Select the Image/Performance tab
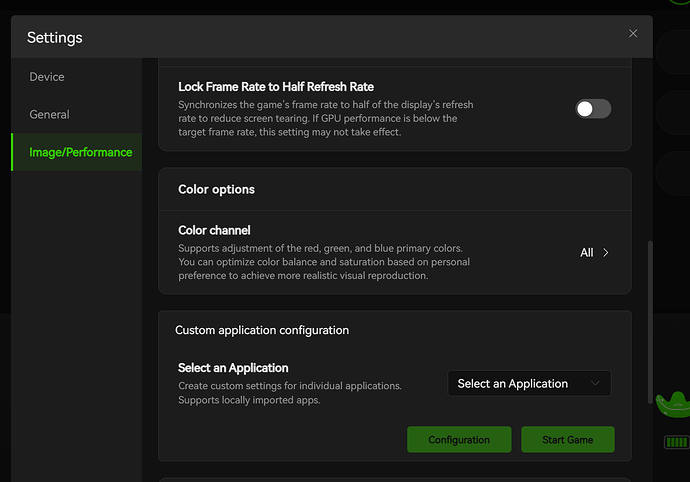The height and width of the screenshot is (482, 690). tap(76, 152)
